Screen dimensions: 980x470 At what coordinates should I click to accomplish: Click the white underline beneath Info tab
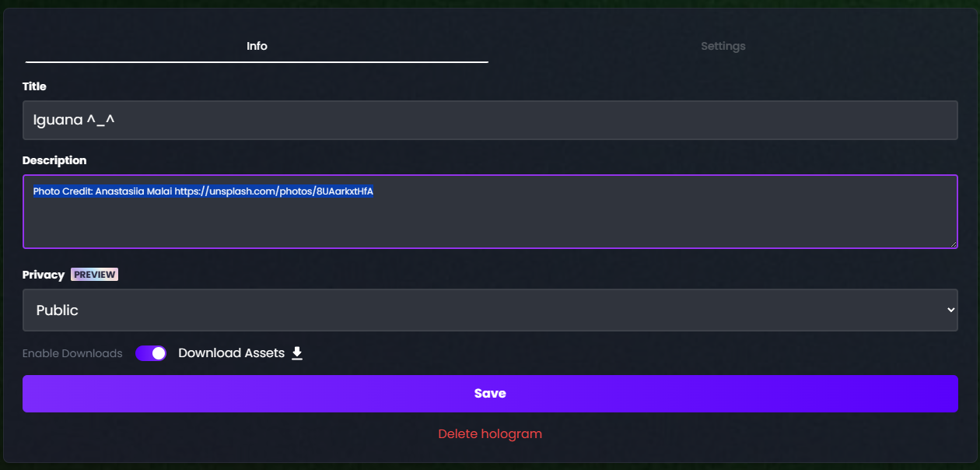coord(257,61)
